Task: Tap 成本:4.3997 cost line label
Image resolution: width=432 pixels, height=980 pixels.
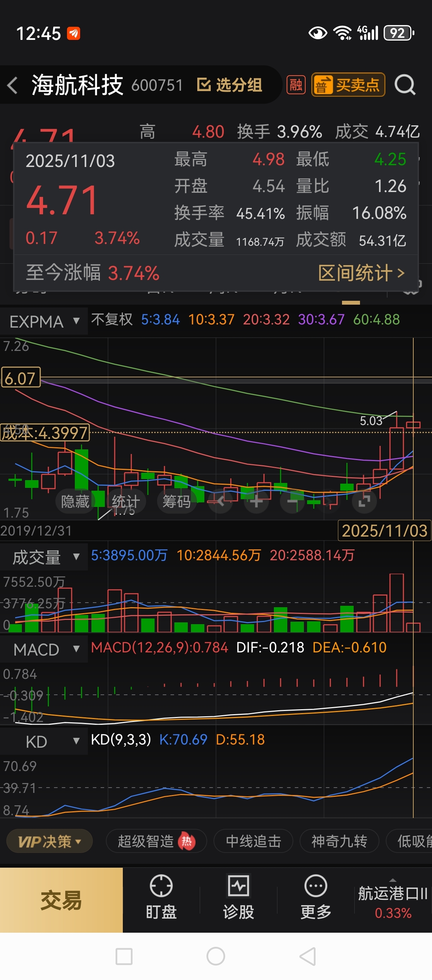Action: coord(45,433)
